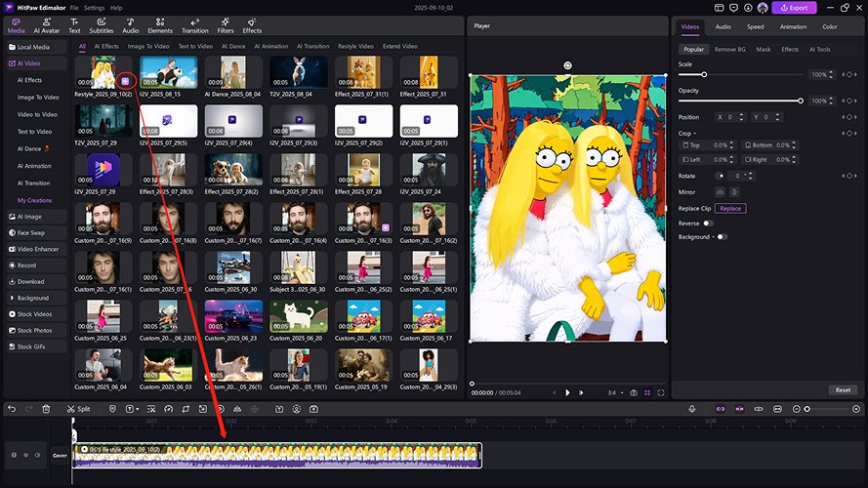
Task: Adjust the Opacity percentage stepper
Action: [831, 101]
